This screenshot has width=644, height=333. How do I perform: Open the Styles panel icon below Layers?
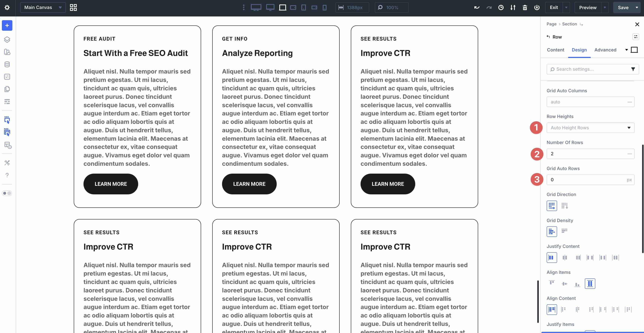[x=7, y=52]
